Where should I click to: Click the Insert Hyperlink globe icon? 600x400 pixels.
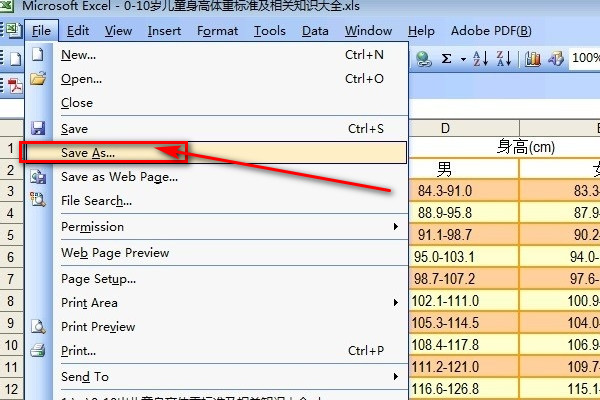click(424, 59)
